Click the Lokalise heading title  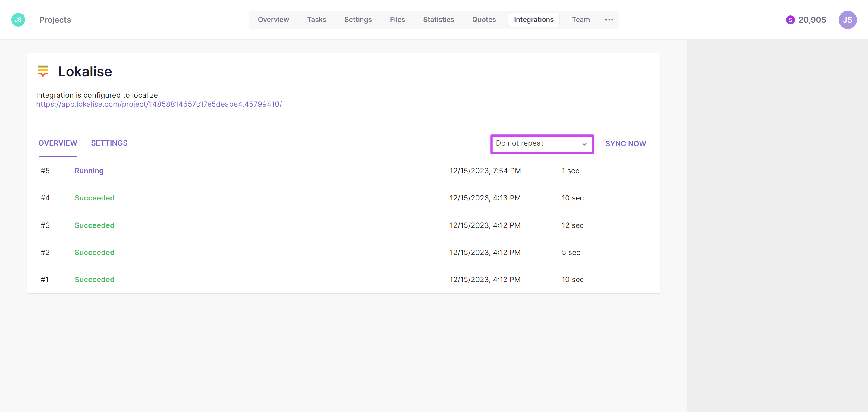85,71
